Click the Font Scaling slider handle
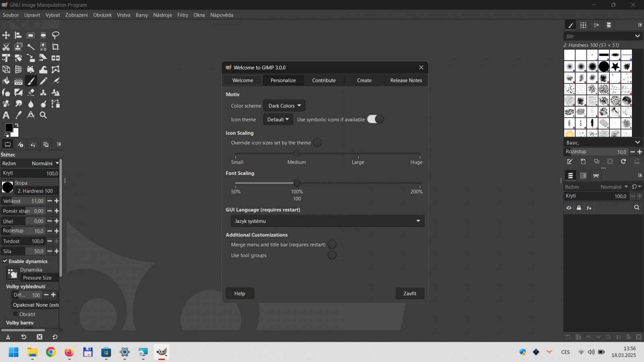 pos(297,183)
